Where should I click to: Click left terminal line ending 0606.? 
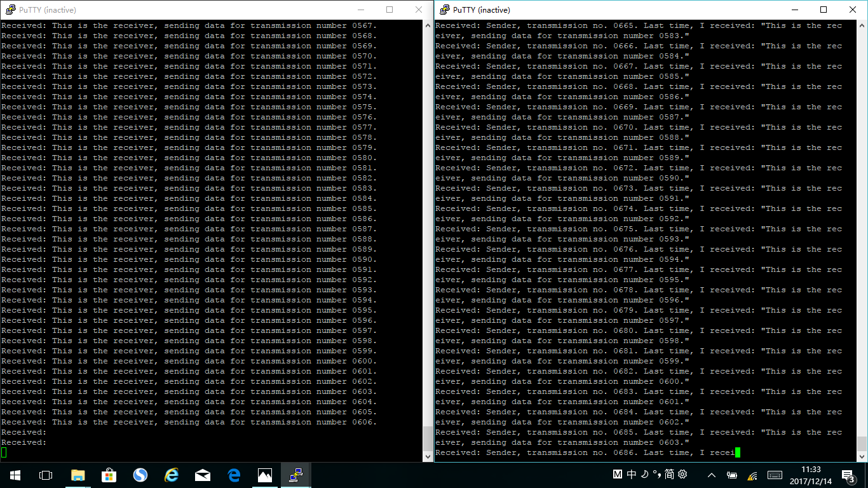(x=189, y=422)
